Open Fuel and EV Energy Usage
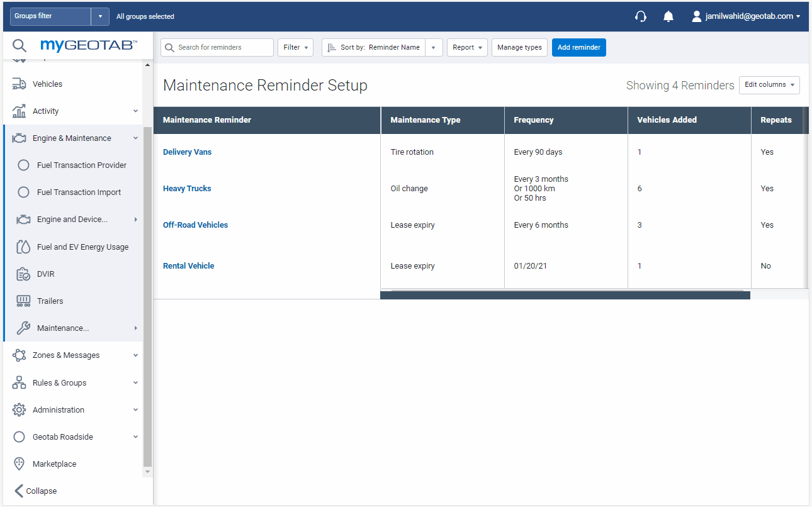The height and width of the screenshot is (507, 812). tap(82, 247)
